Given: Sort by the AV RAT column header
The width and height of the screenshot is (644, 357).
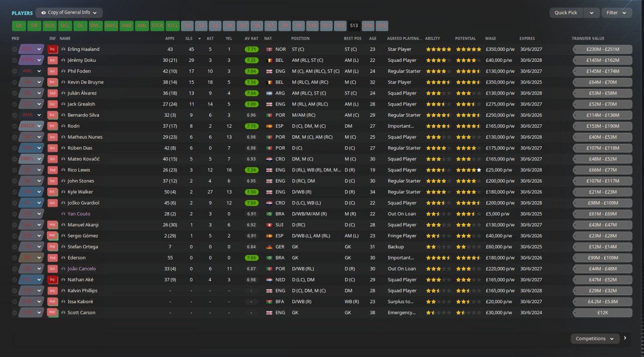Looking at the screenshot, I should [252, 39].
